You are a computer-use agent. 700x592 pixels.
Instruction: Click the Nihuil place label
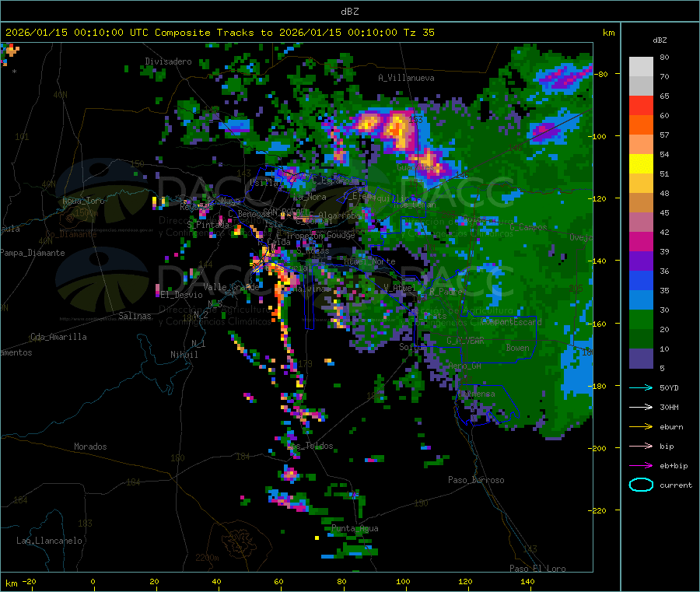(x=184, y=355)
